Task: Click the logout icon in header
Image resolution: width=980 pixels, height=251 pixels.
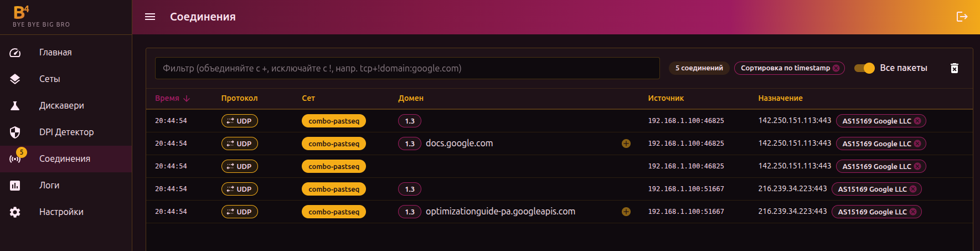Action: pos(962,17)
